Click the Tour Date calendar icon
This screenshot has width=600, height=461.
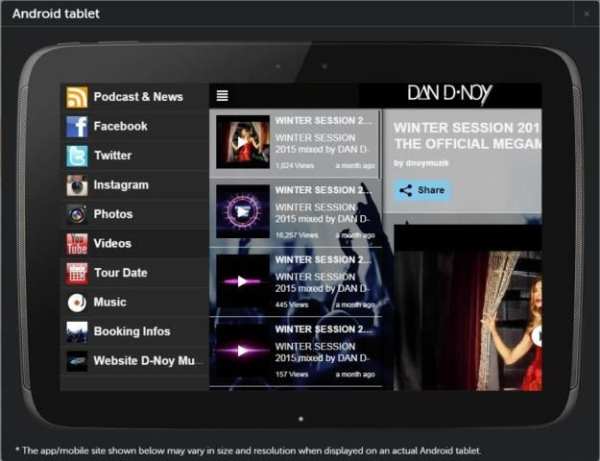coord(77,273)
